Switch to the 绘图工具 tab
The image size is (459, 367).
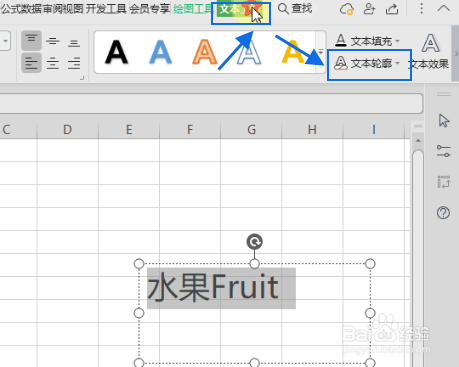coord(193,9)
